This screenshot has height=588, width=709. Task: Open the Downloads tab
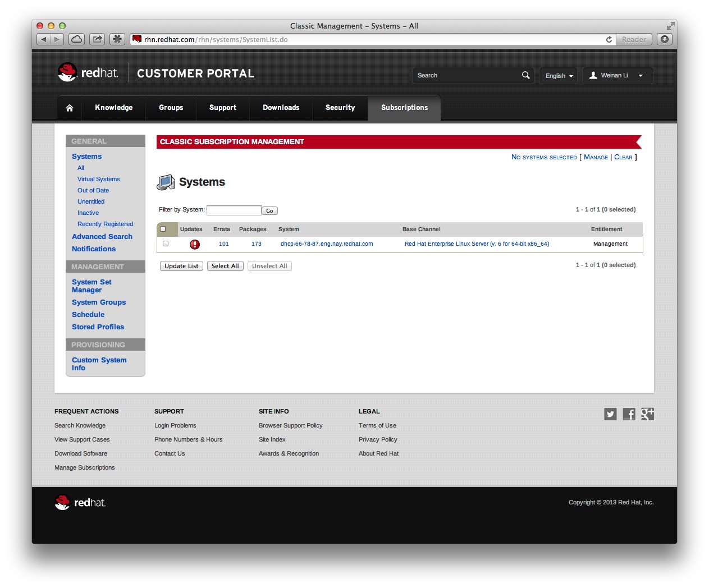pos(281,108)
